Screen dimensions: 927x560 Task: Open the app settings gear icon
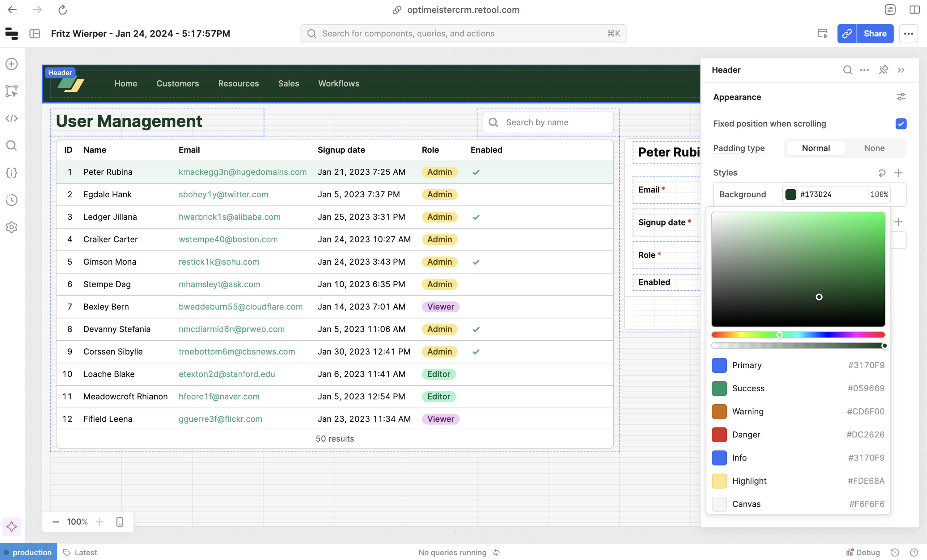12,227
